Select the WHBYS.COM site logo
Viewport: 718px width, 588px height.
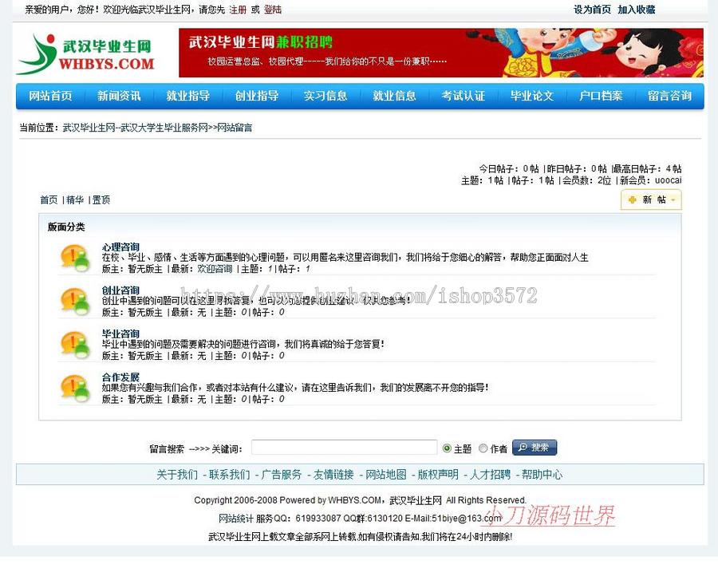coord(86,52)
